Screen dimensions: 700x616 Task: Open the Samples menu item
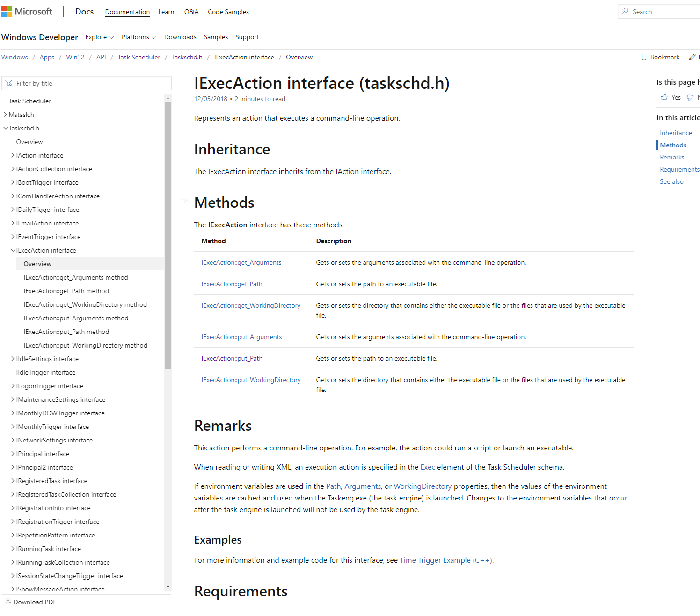tap(216, 37)
